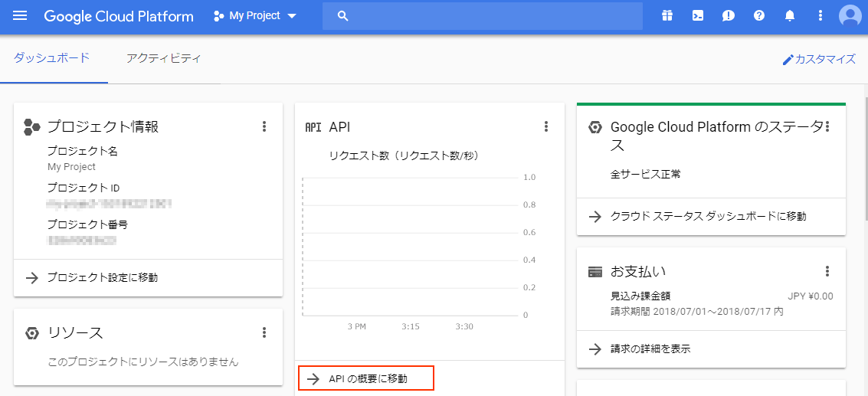Click the 3:15 time axis label
This screenshot has height=396, width=868.
coord(411,327)
